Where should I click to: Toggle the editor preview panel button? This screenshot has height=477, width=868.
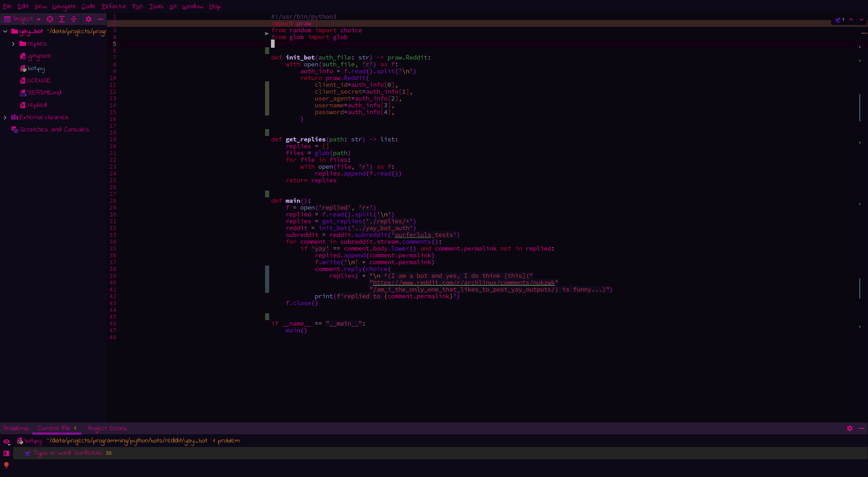6,453
